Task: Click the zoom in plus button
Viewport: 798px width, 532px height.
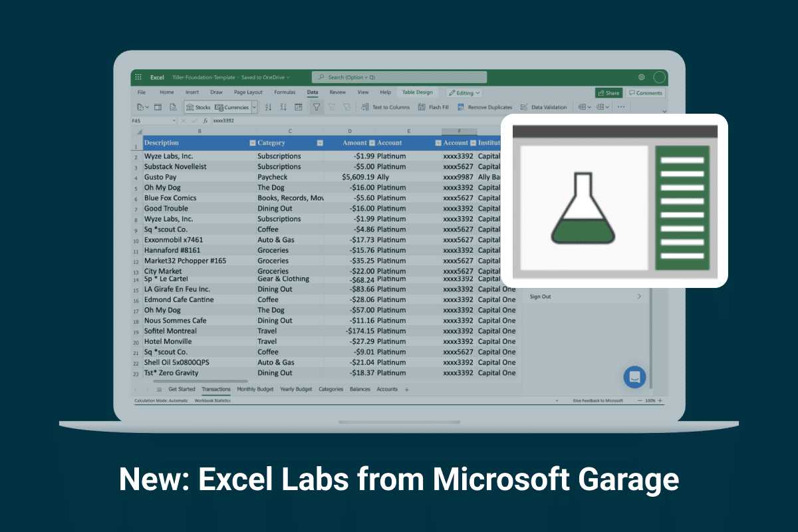Action: coord(662,401)
